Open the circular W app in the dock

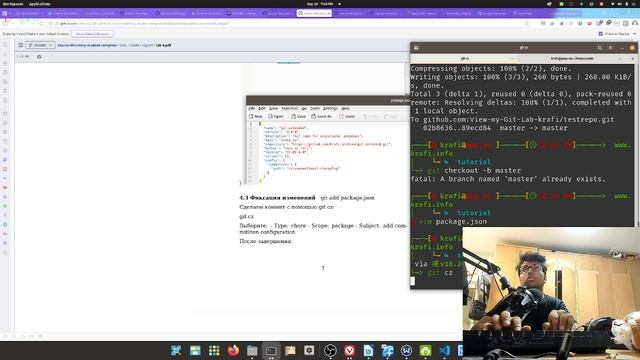click(x=406, y=351)
